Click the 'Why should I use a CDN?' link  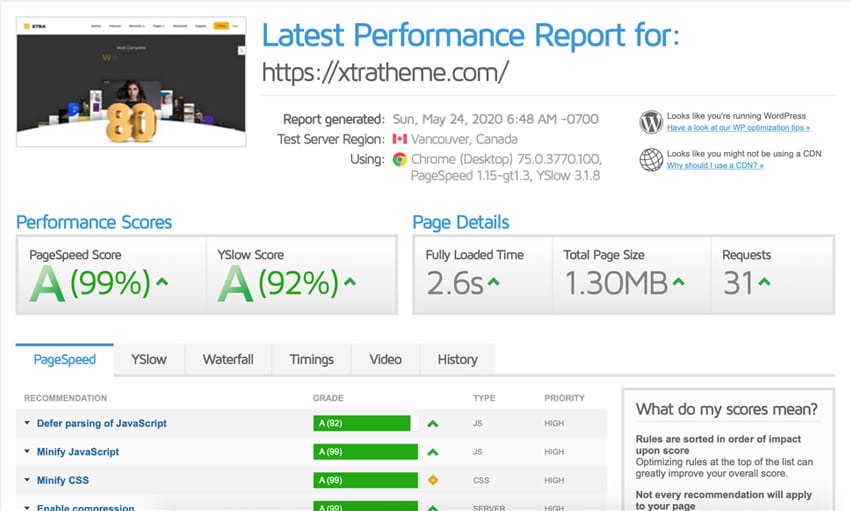[x=715, y=165]
